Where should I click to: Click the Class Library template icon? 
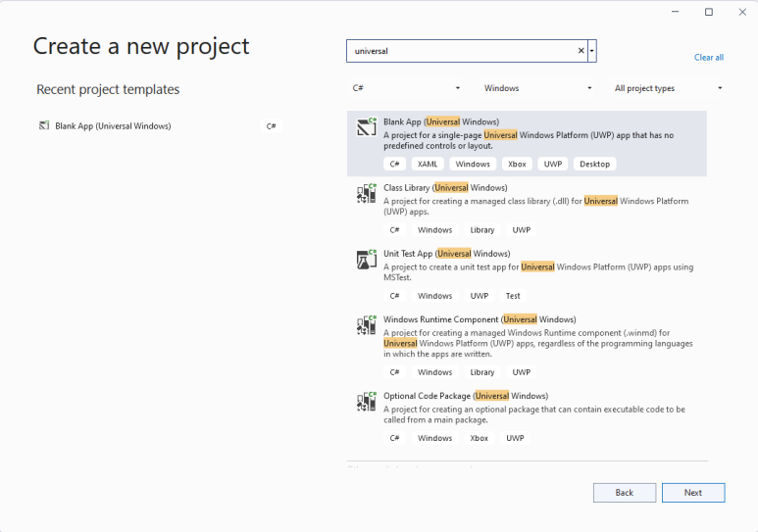coord(367,193)
